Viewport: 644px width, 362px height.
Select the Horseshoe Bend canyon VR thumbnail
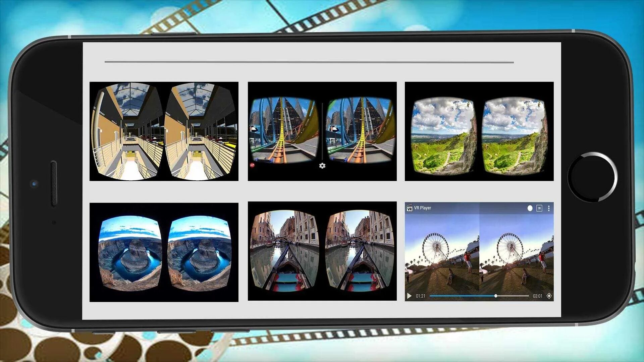pyautogui.click(x=164, y=252)
